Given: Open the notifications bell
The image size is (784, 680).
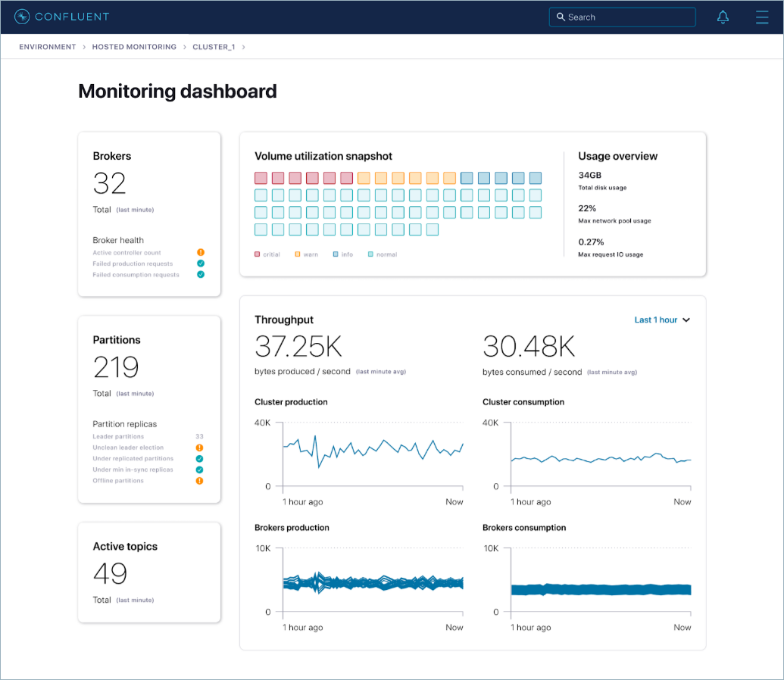Looking at the screenshot, I should tap(723, 17).
